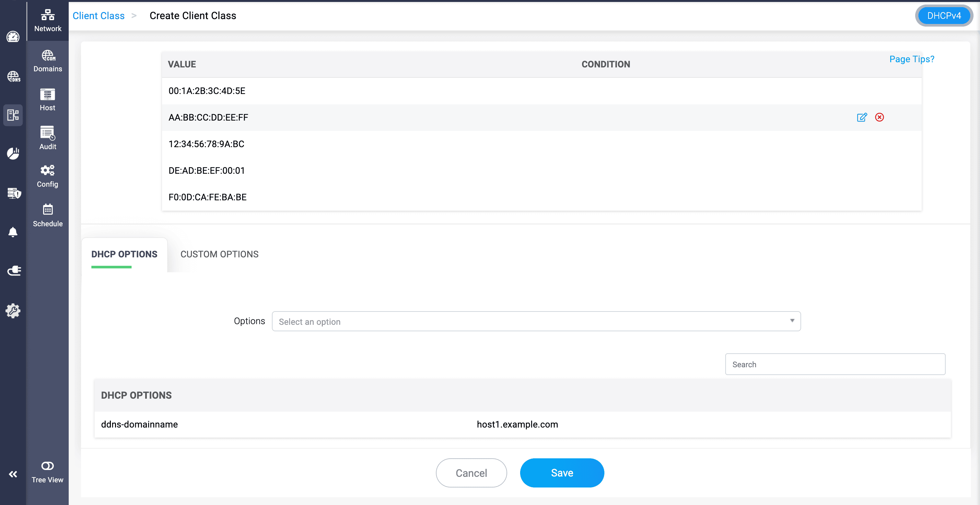
Task: Click the Save button
Action: pyautogui.click(x=562, y=473)
